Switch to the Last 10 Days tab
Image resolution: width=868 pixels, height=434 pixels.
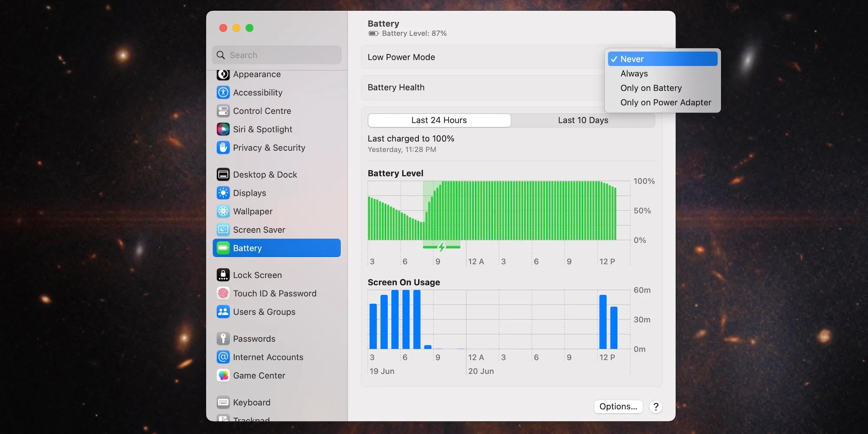tap(583, 120)
